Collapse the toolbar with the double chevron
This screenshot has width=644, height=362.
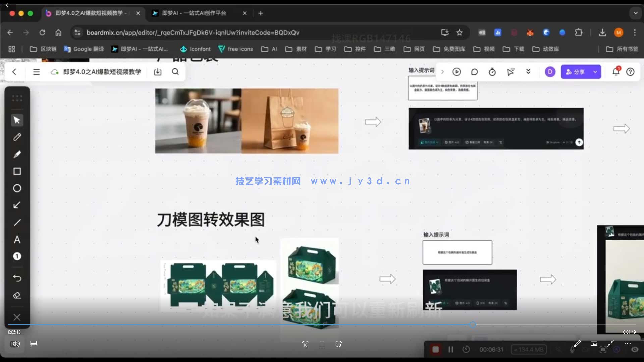pos(528,72)
